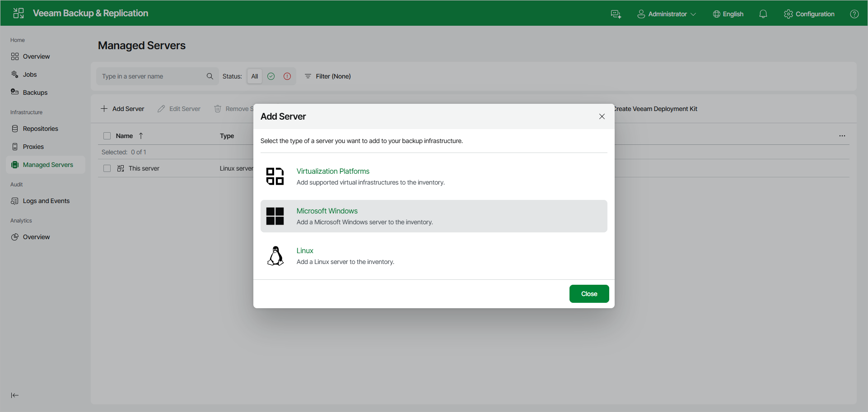Toggle the select-all checkbox in table header
Screen dimensions: 868x412
[x=107, y=136]
